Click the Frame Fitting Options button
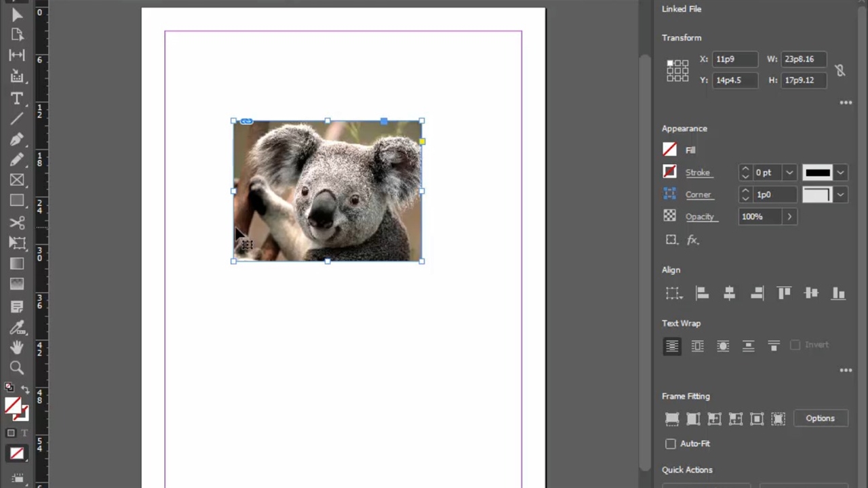Screen dimensions: 868x488 click(820, 418)
